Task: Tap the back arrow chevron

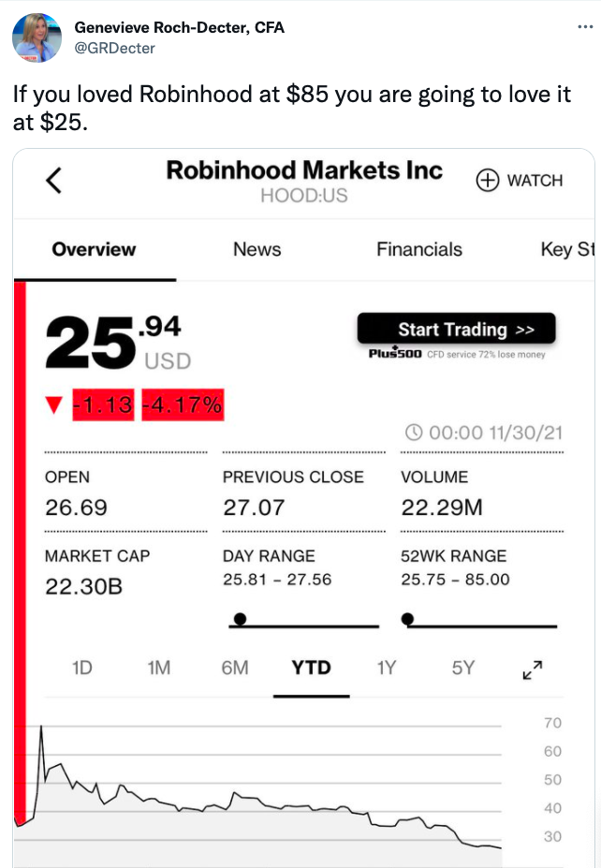Action: (x=54, y=180)
